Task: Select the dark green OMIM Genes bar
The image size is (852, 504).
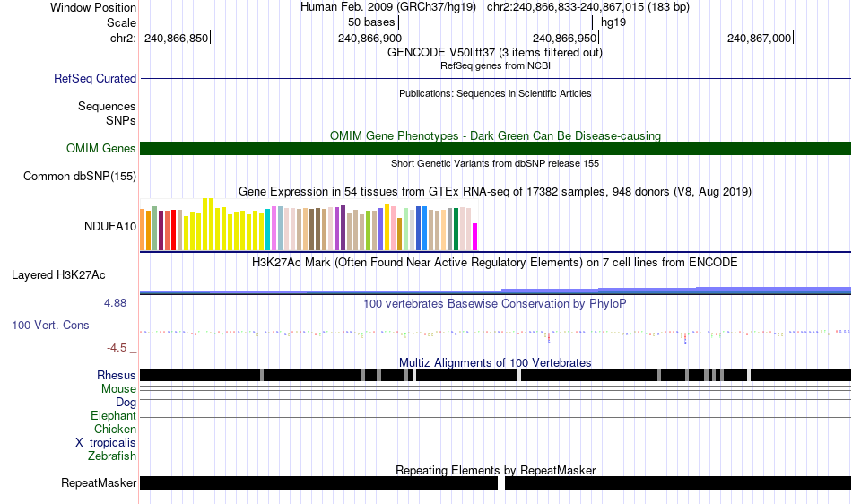Action: pyautogui.click(x=495, y=148)
